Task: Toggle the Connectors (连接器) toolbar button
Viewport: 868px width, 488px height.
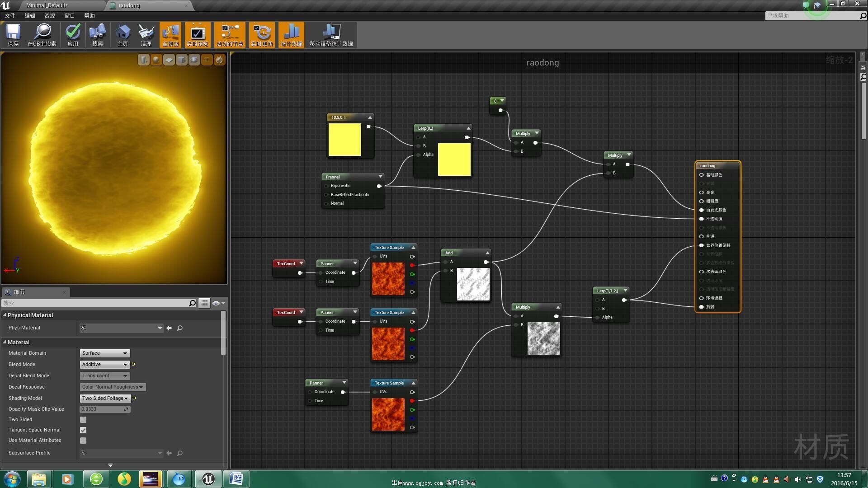Action: tap(170, 35)
